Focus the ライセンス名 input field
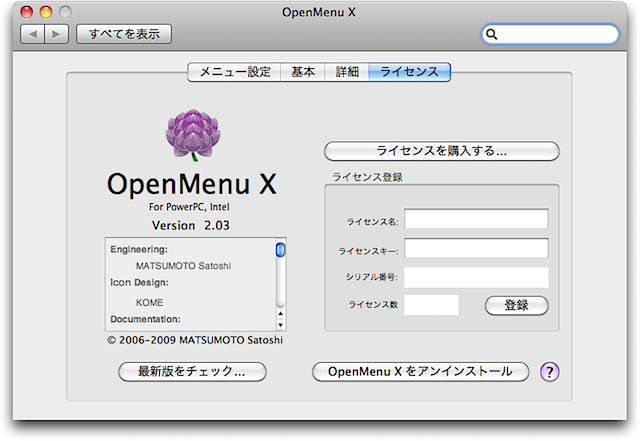 (x=476, y=219)
